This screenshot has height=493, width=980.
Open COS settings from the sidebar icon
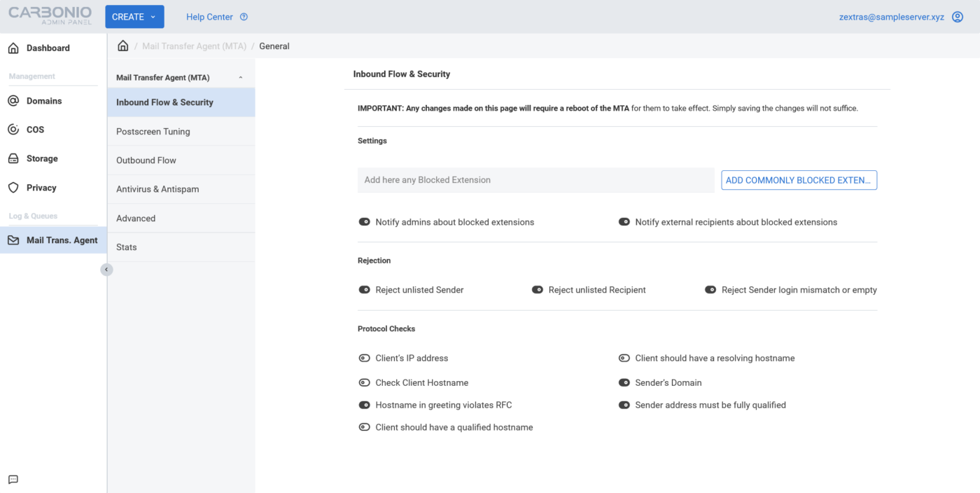click(x=14, y=129)
